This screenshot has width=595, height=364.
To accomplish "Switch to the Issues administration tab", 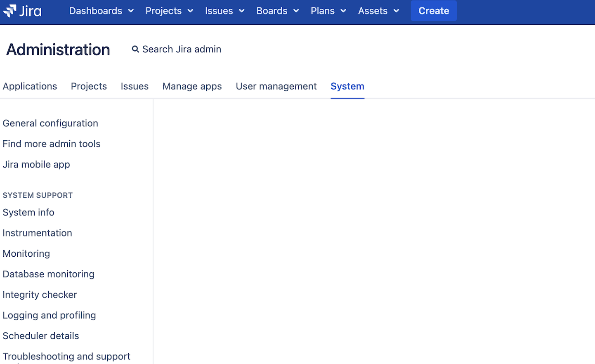I will point(135,86).
